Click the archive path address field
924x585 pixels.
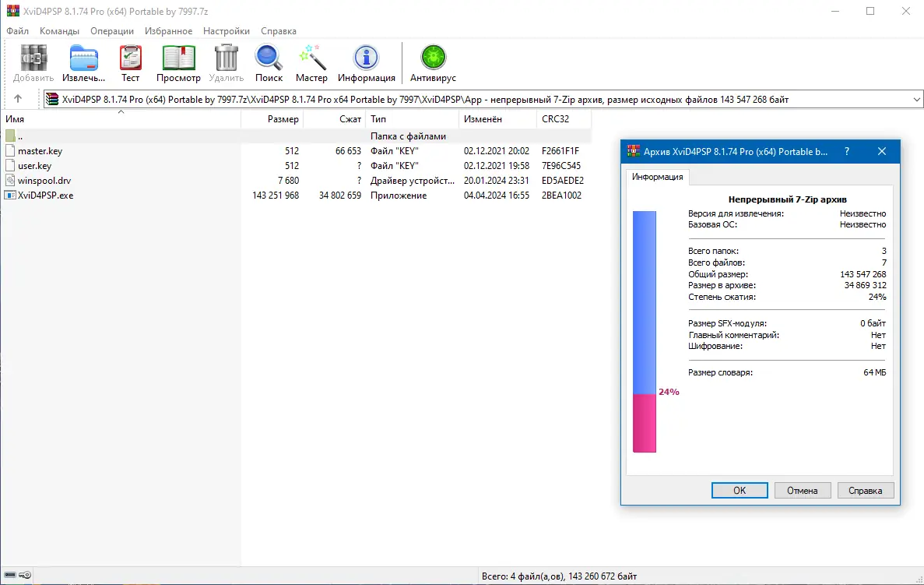[483, 99]
